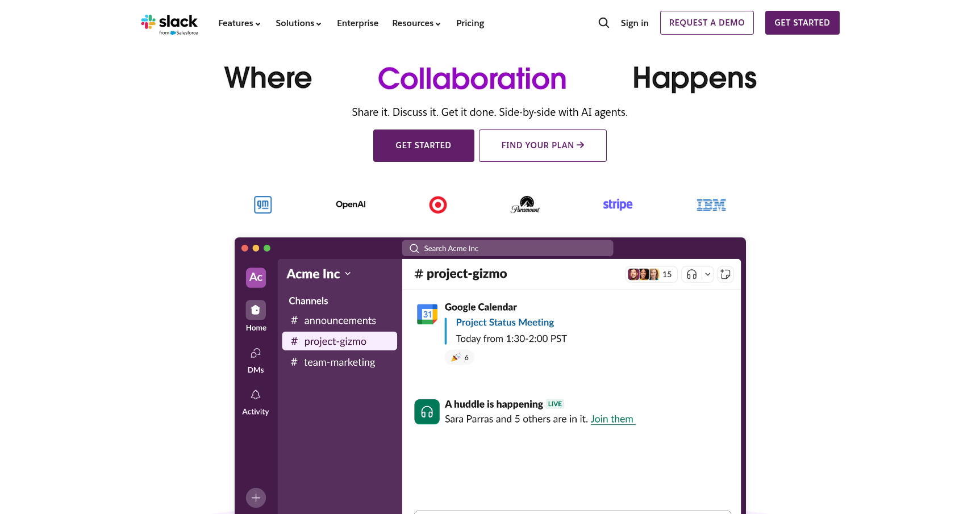The width and height of the screenshot is (980, 514).
Task: Open the Acme Inc workspace menu
Action: pyautogui.click(x=319, y=274)
